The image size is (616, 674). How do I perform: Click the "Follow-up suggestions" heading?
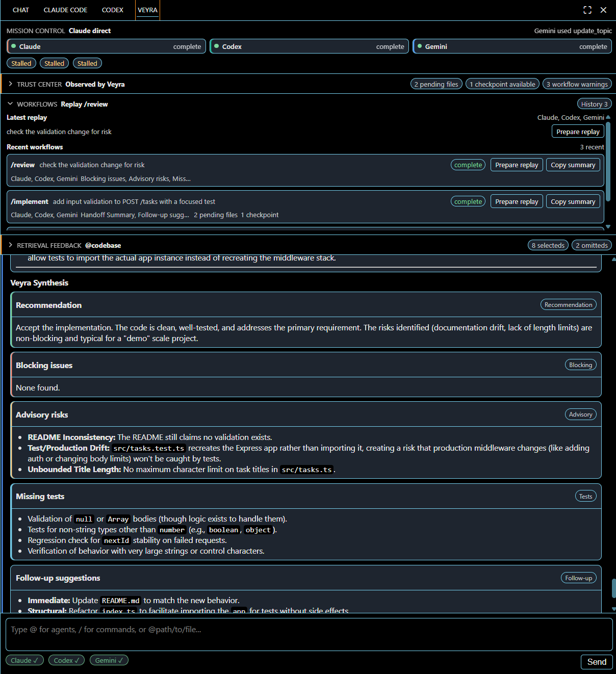click(x=58, y=578)
